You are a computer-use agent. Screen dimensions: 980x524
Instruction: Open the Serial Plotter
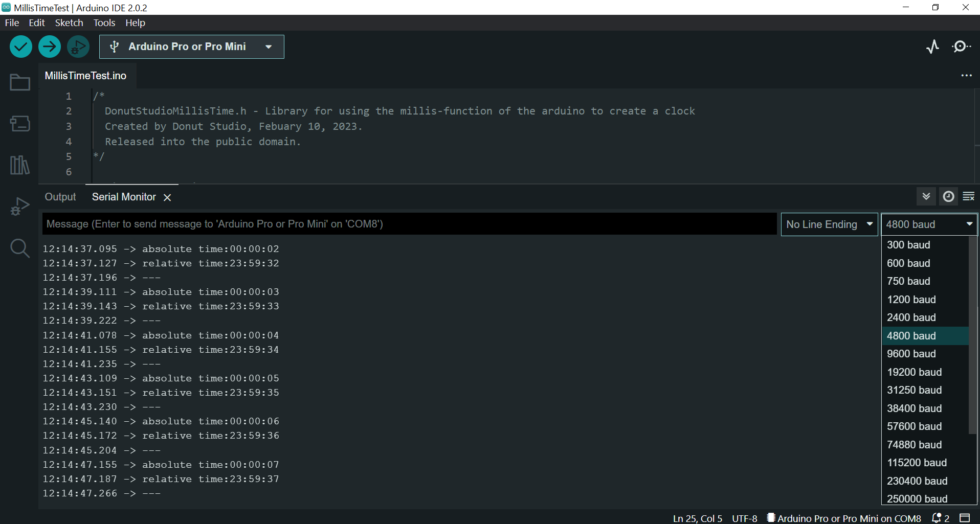pyautogui.click(x=933, y=47)
